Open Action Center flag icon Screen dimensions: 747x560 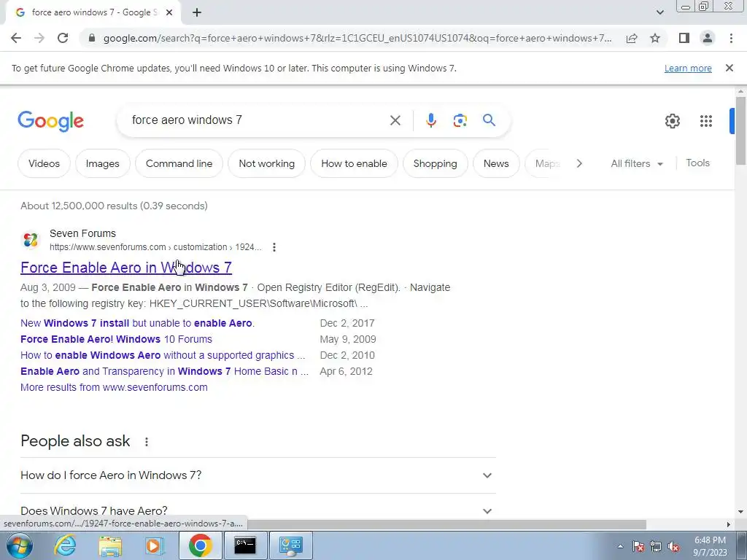pos(638,546)
